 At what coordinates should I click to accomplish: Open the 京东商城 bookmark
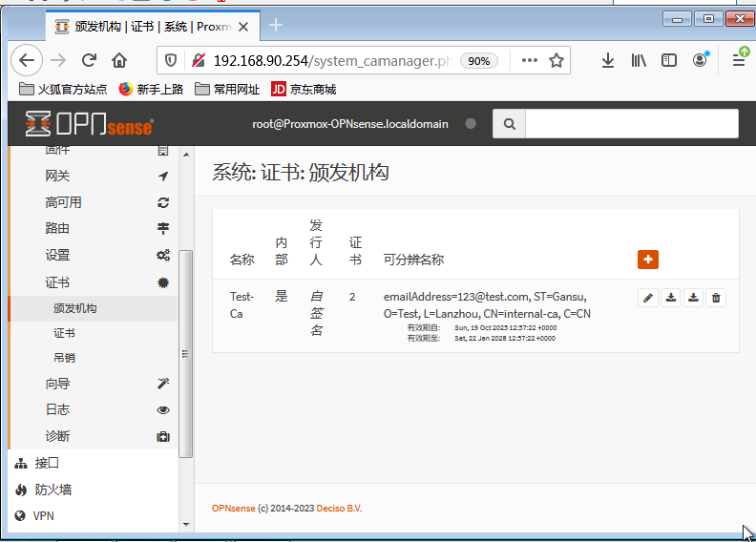(x=304, y=90)
